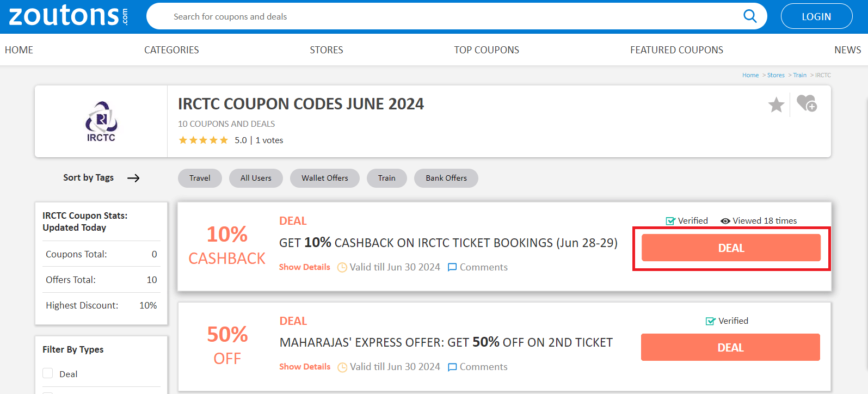The width and height of the screenshot is (868, 394).
Task: Click the eye icon beside Viewed 18 times
Action: (x=725, y=221)
